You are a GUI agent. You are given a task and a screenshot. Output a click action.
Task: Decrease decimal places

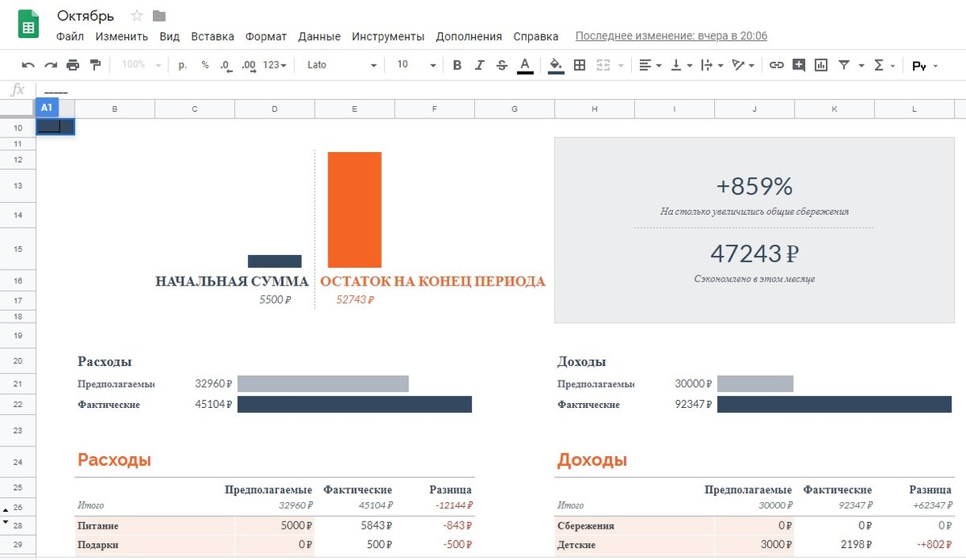point(226,65)
